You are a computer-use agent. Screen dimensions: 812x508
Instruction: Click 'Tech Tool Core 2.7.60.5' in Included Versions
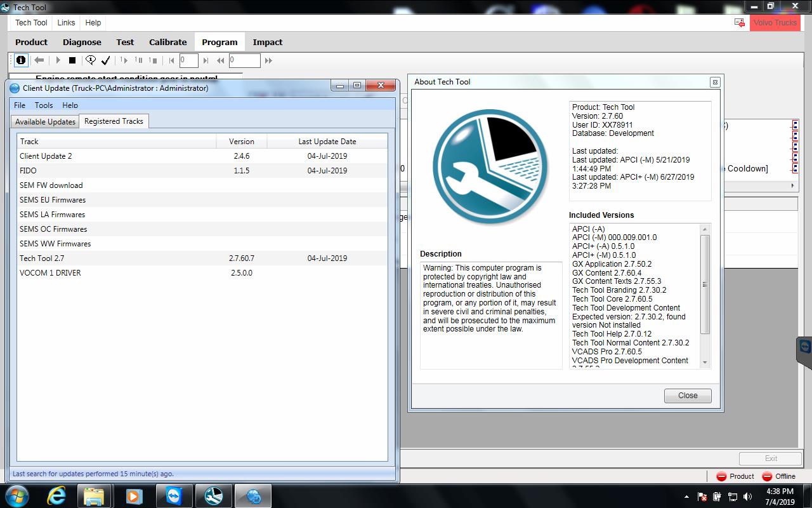tap(612, 299)
